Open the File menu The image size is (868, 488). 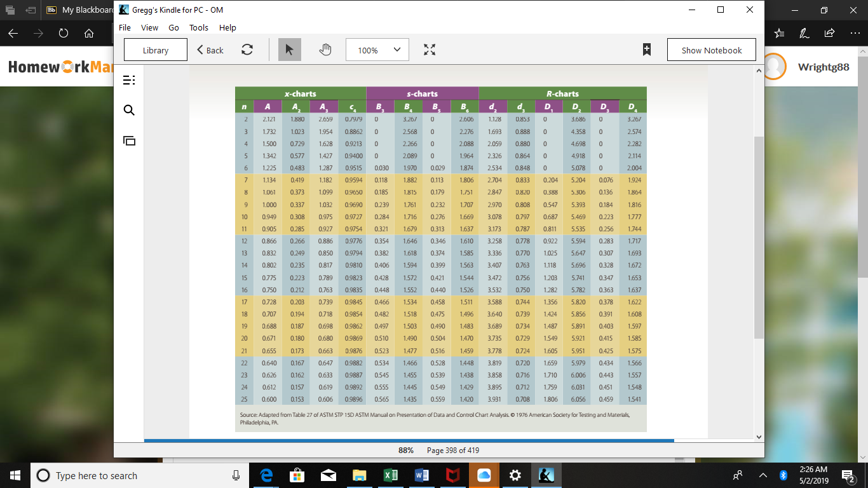point(125,27)
